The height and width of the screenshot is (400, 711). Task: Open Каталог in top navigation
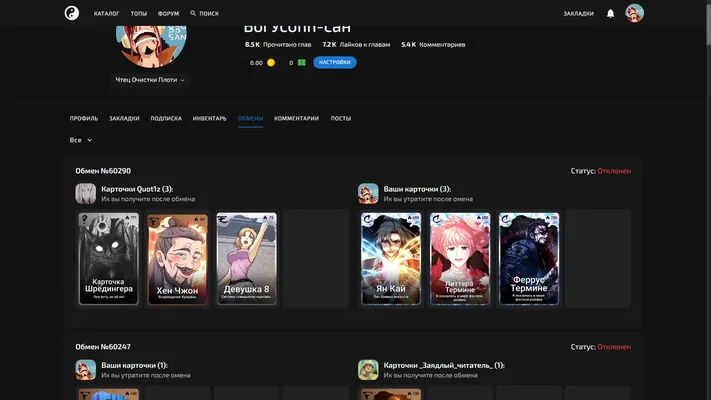point(107,14)
